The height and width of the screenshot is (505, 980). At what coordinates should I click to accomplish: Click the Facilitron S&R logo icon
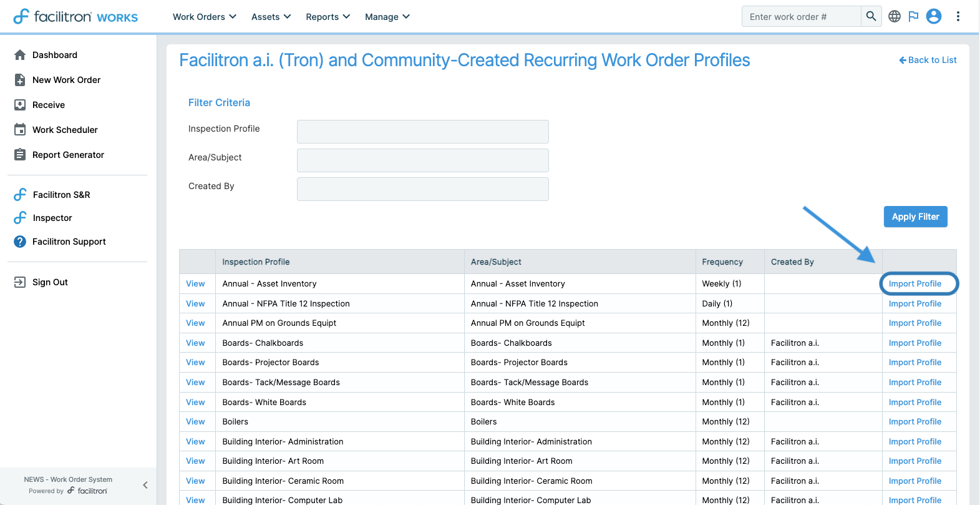coord(20,195)
